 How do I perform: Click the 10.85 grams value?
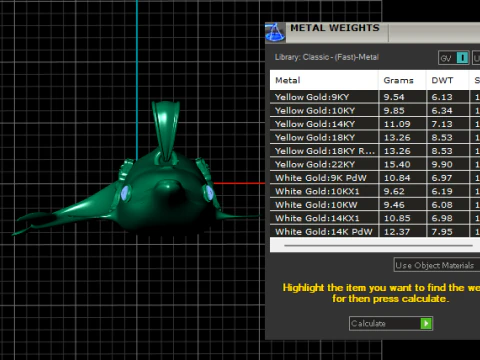coord(397,218)
